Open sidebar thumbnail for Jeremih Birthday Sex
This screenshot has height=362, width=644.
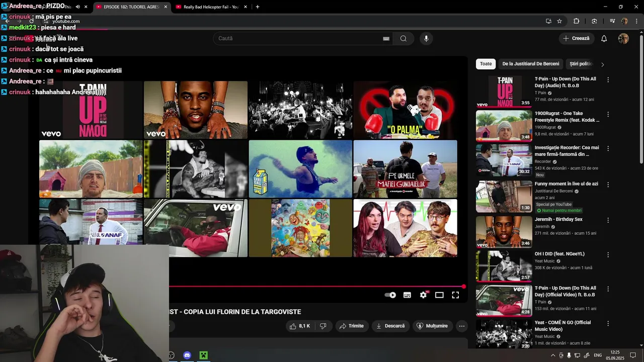(504, 232)
